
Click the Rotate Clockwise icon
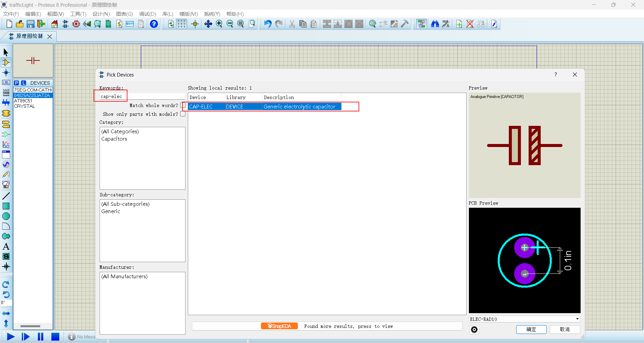click(6, 285)
